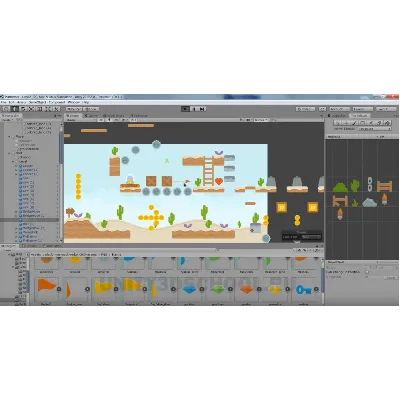Open the Shading Mode dropdown in Scene view
Image resolution: width=400 pixels, height=400 pixels.
(81, 120)
